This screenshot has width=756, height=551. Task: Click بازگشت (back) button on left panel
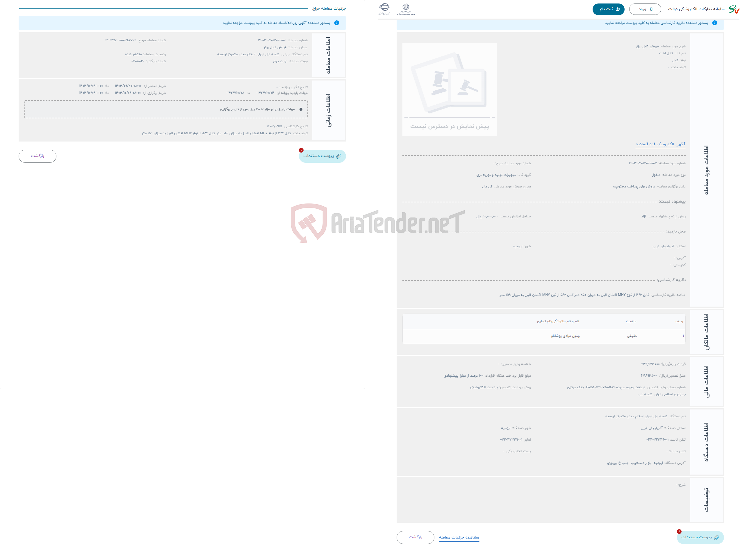click(38, 155)
